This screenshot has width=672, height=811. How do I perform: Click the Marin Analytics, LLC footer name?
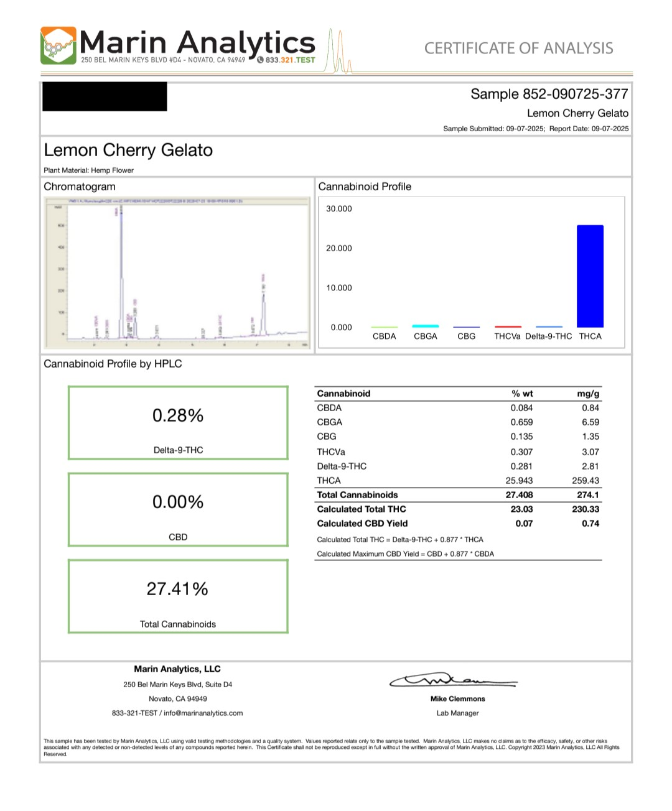177,669
